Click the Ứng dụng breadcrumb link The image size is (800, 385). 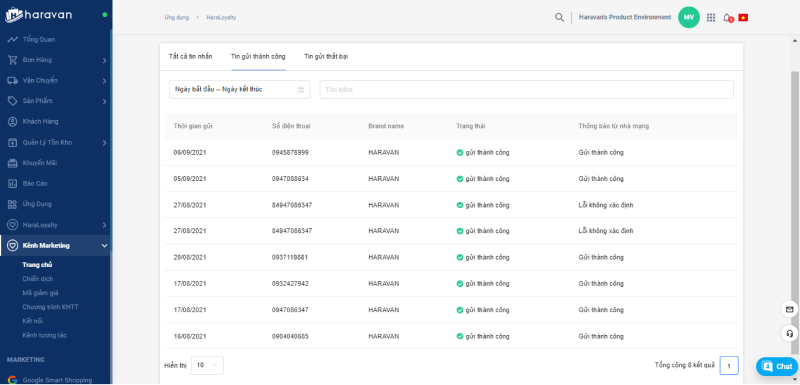click(x=177, y=17)
